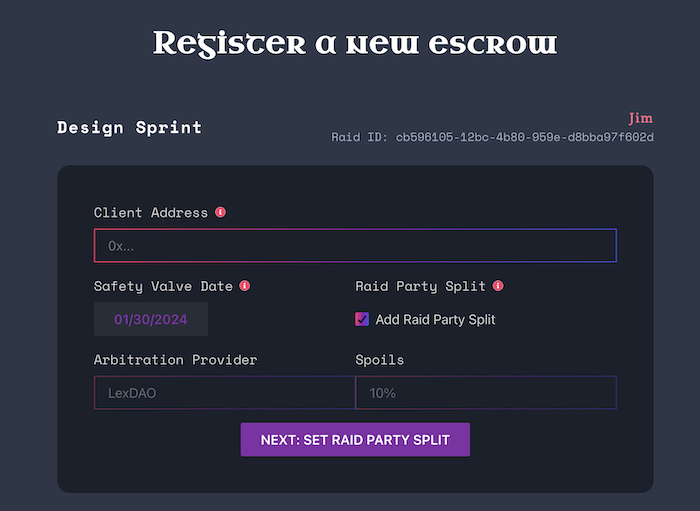This screenshot has width=700, height=511.
Task: Click the "Raid ID:" prefix text
Action: point(361,137)
